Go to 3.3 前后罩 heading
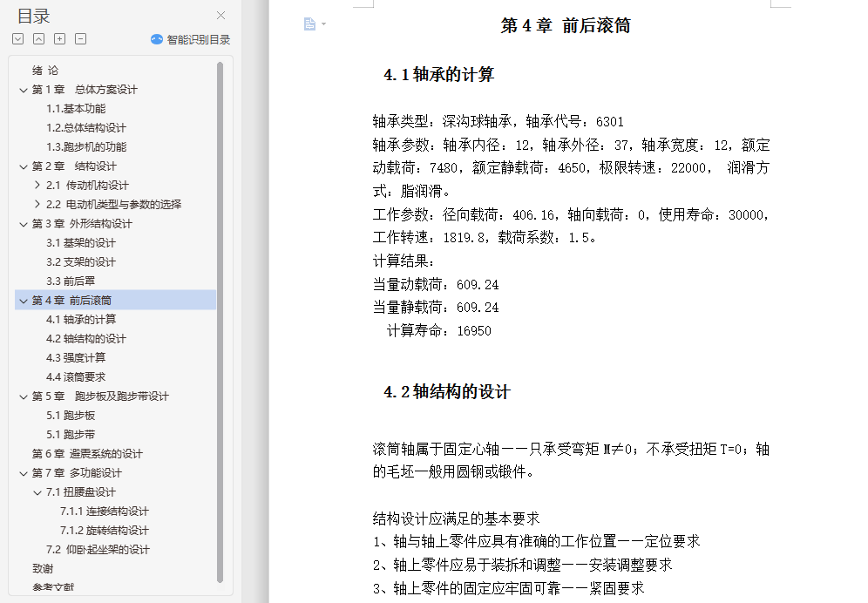This screenshot has height=603, width=868. click(x=71, y=281)
